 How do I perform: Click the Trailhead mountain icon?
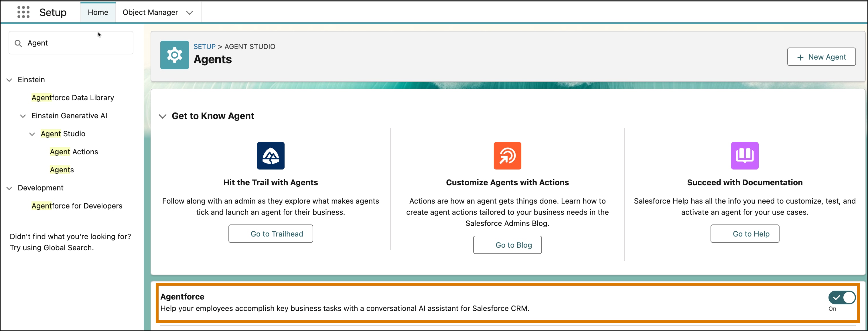pos(271,156)
